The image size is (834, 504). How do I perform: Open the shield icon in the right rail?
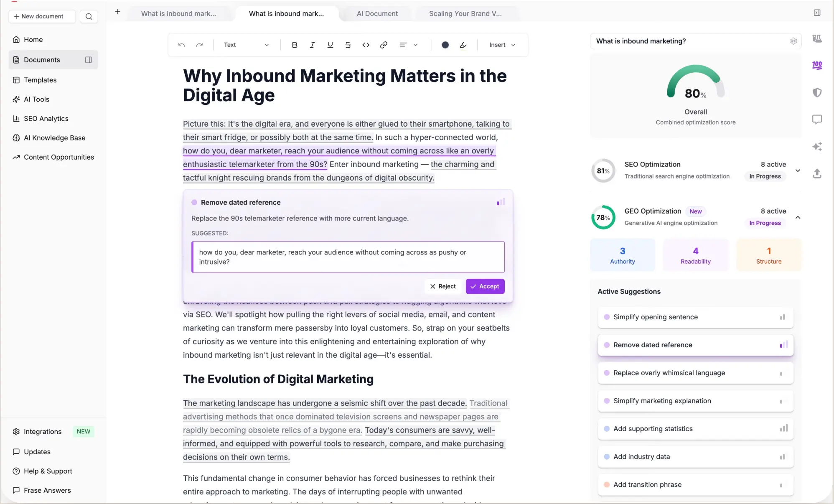(817, 92)
